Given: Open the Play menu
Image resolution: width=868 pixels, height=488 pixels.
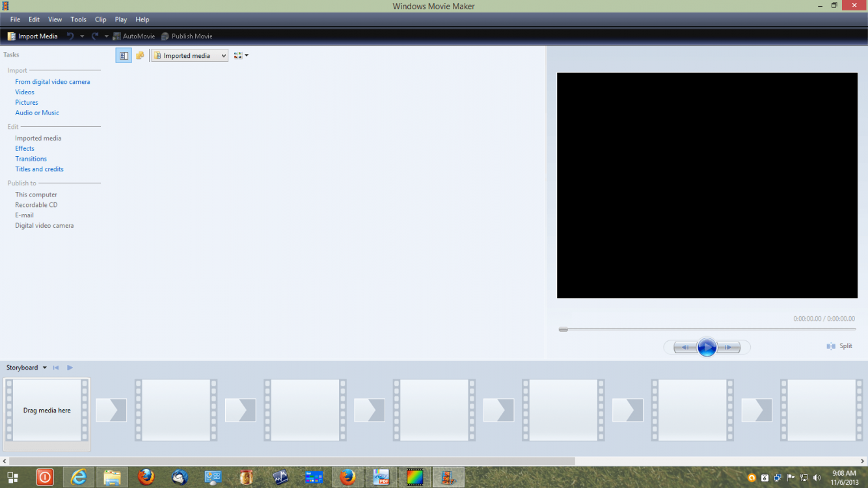Looking at the screenshot, I should (x=121, y=20).
